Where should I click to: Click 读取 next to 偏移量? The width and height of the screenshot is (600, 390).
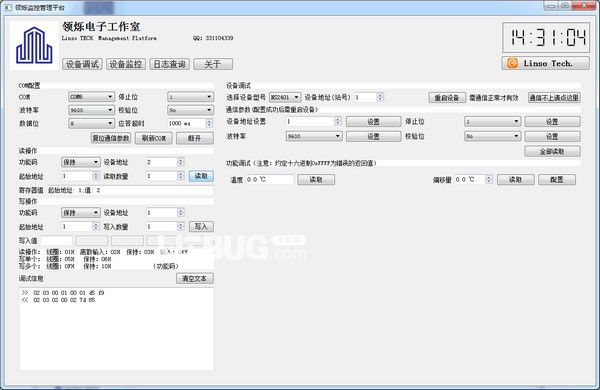(x=515, y=179)
